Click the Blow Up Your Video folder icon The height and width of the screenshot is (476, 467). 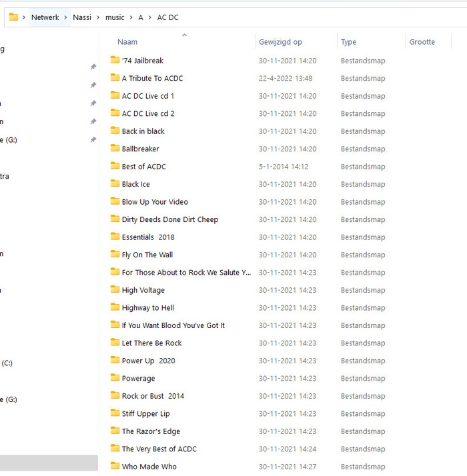(115, 201)
